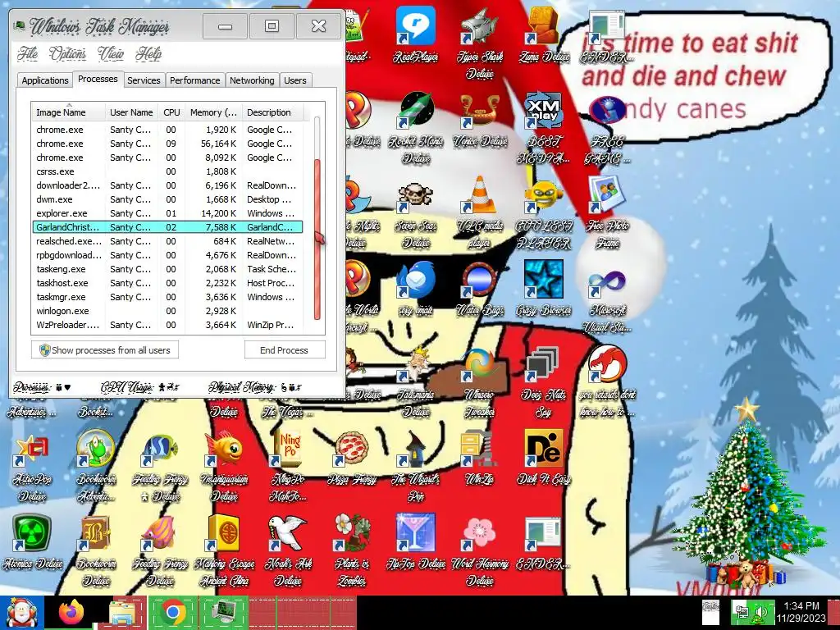Screen dimensions: 840x630
Task: Click Show processes from all users
Action: click(105, 350)
